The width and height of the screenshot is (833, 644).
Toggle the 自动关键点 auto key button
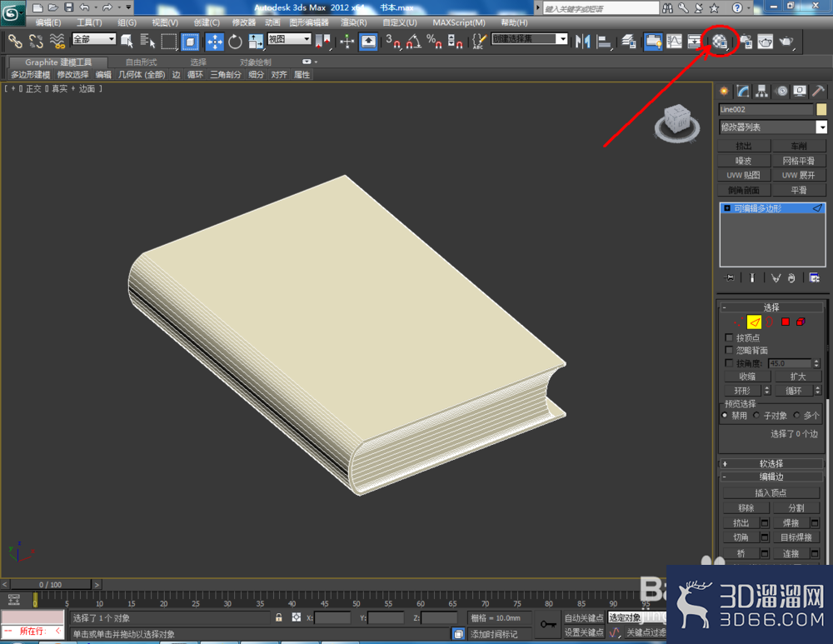point(583,617)
